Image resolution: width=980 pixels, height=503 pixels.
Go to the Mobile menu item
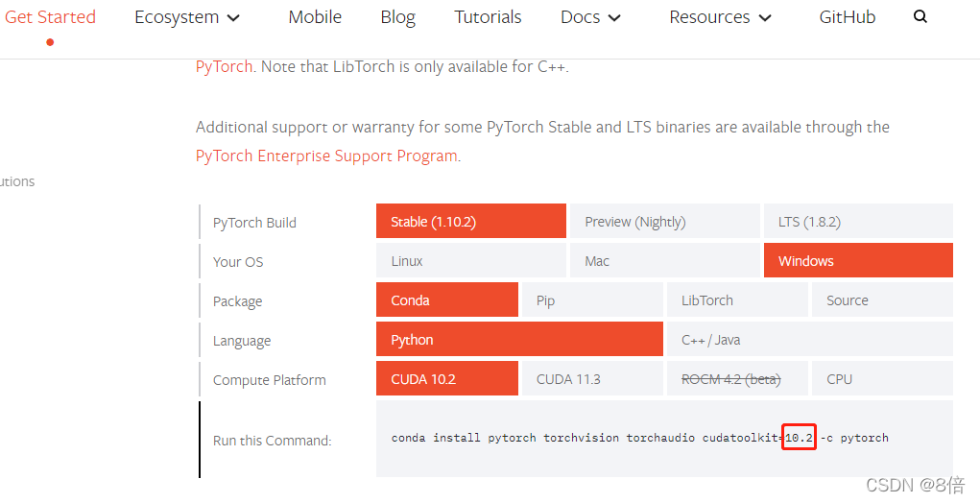point(315,17)
